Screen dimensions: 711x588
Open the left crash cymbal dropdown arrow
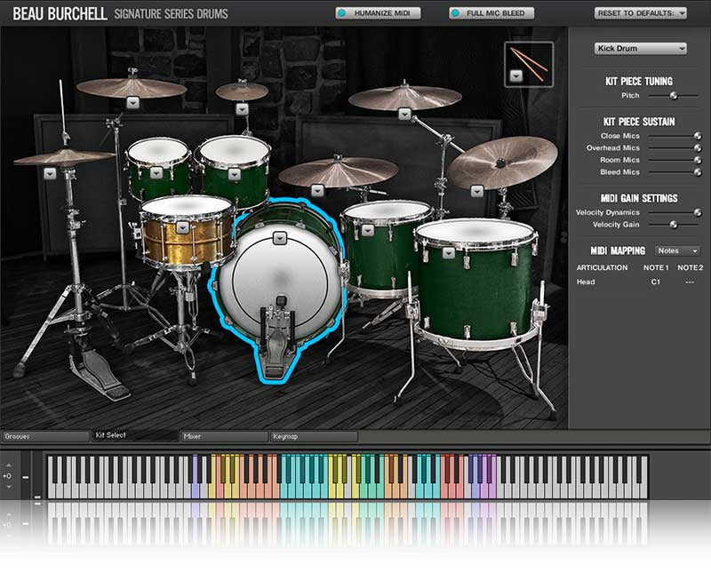tap(132, 103)
